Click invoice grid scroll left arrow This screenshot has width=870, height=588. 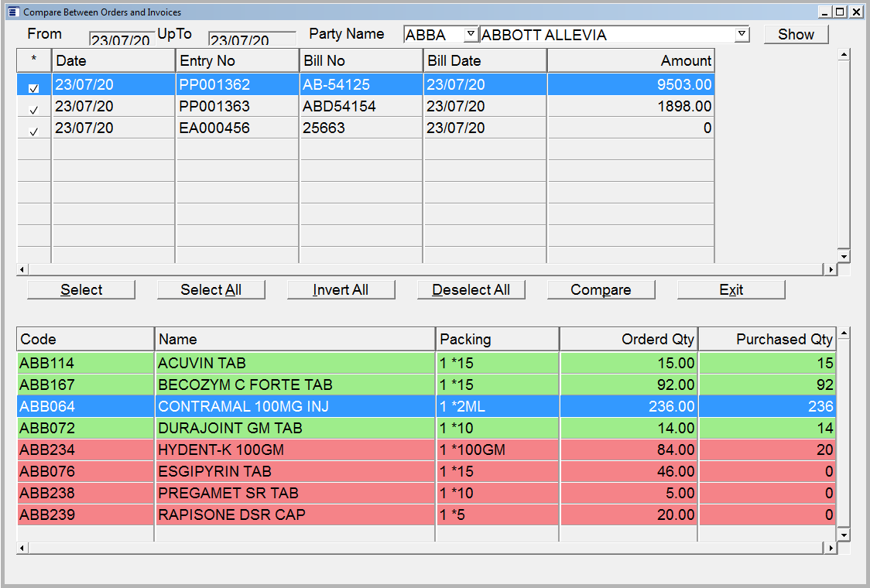click(22, 269)
